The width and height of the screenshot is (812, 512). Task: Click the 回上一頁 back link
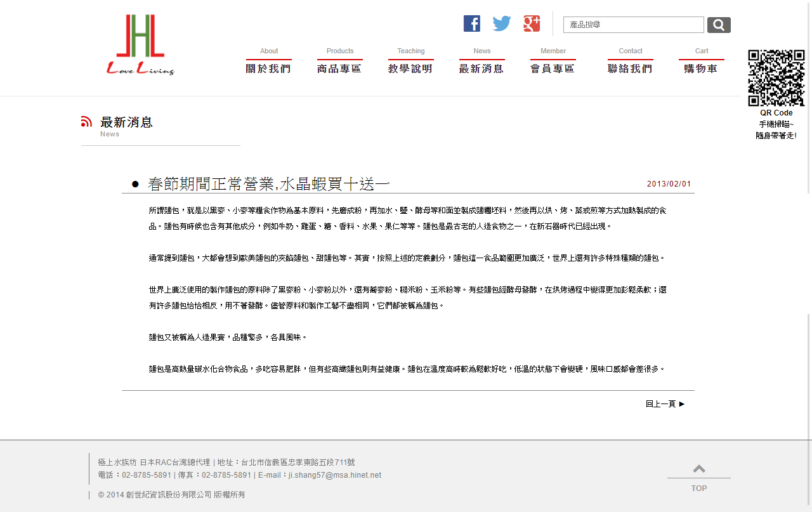665,404
